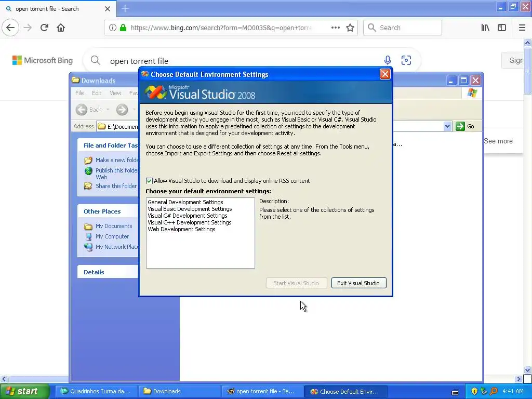Open the Firefox hamburger menu
Image resolution: width=532 pixels, height=399 pixels.
(522, 28)
